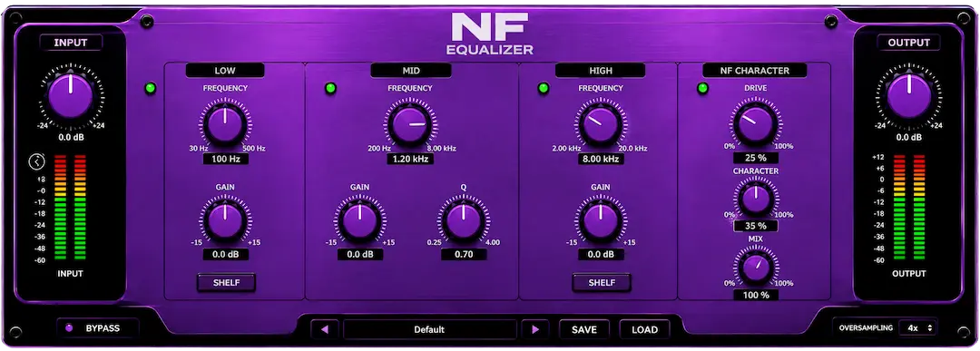Click the Input level meter
Screen dimensions: 980x351
point(70,208)
